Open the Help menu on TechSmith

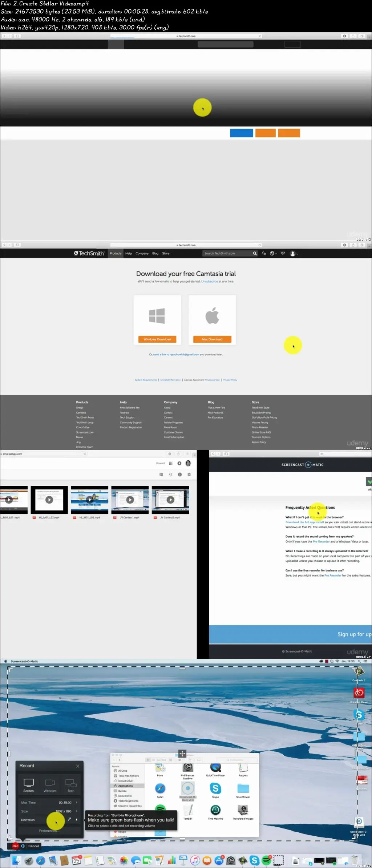pos(129,253)
